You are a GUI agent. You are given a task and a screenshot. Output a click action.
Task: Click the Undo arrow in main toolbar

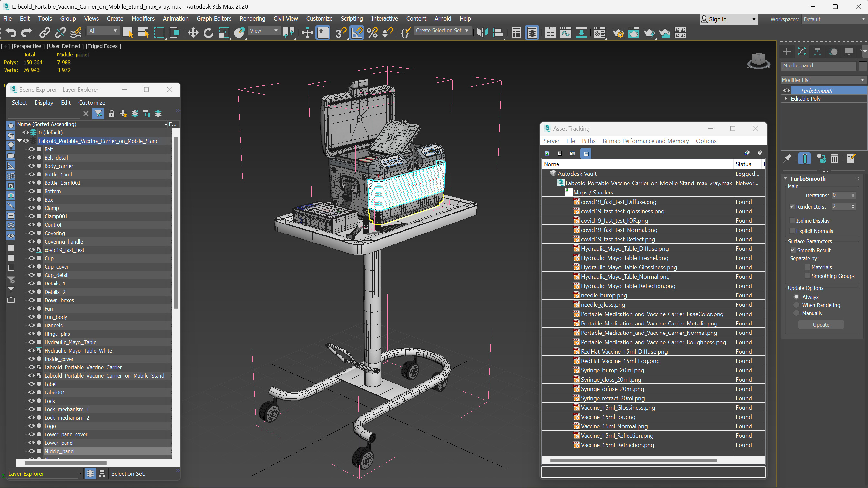[x=11, y=33]
